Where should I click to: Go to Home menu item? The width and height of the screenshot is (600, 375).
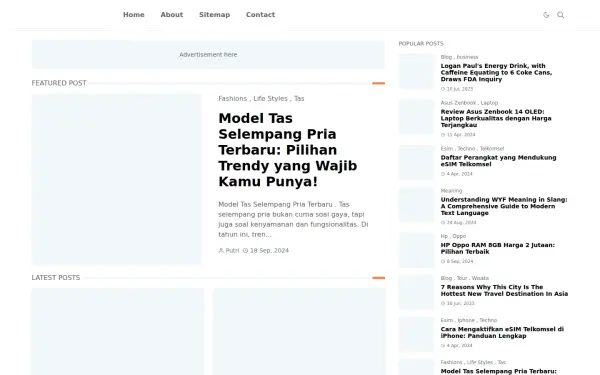point(134,15)
